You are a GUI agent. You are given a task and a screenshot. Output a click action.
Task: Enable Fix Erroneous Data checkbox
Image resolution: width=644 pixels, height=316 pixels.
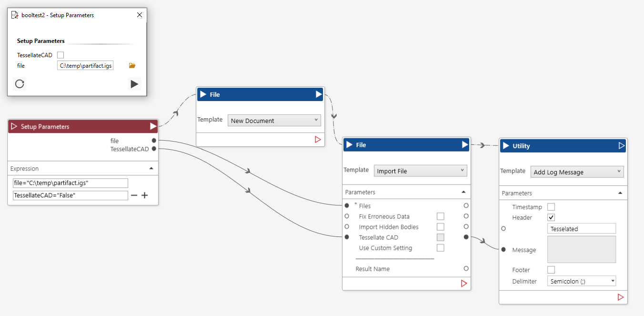point(441,216)
